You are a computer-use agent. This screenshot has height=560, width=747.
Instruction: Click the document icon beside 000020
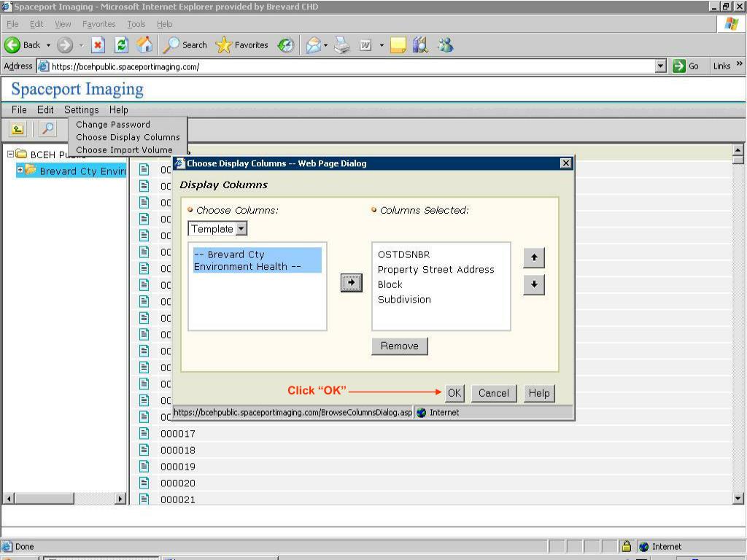pyautogui.click(x=144, y=483)
